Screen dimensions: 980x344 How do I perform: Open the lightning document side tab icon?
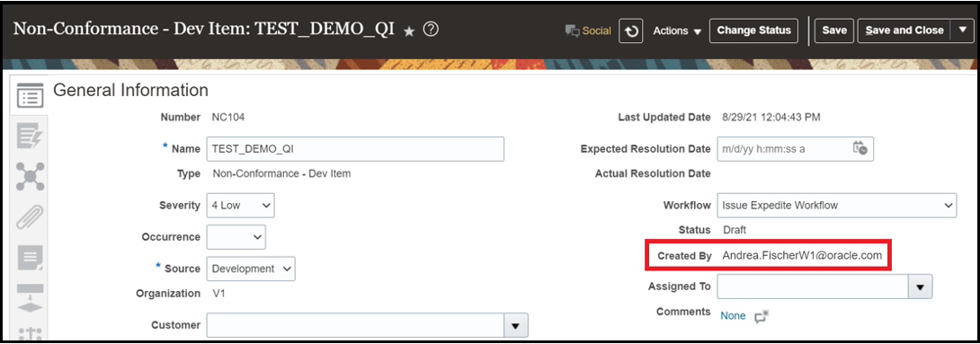coord(29,137)
